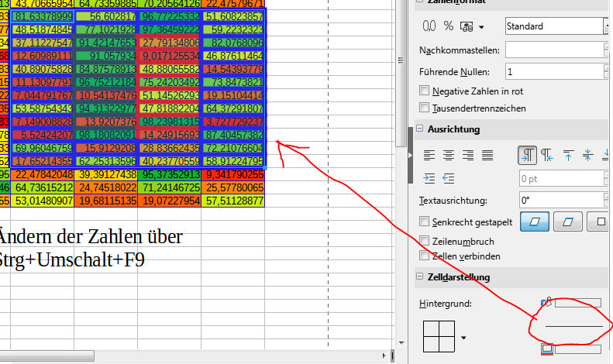Select text extension from lower cell border
The image size is (613, 364).
535,221
